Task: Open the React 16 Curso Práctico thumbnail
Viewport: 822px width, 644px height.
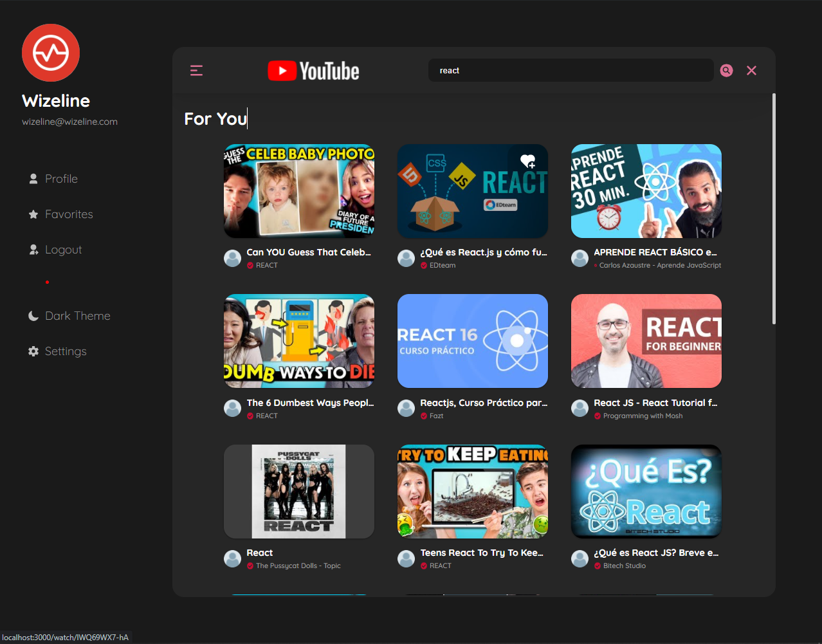Action: (x=473, y=341)
